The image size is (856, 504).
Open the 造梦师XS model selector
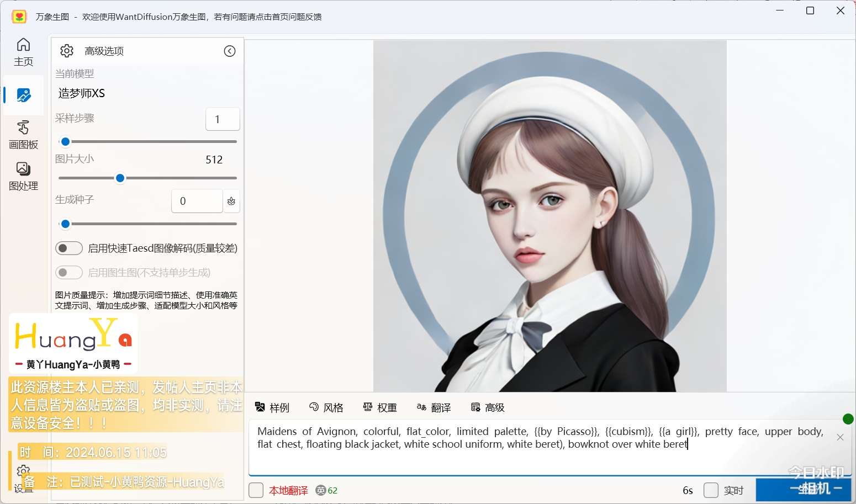(x=82, y=93)
